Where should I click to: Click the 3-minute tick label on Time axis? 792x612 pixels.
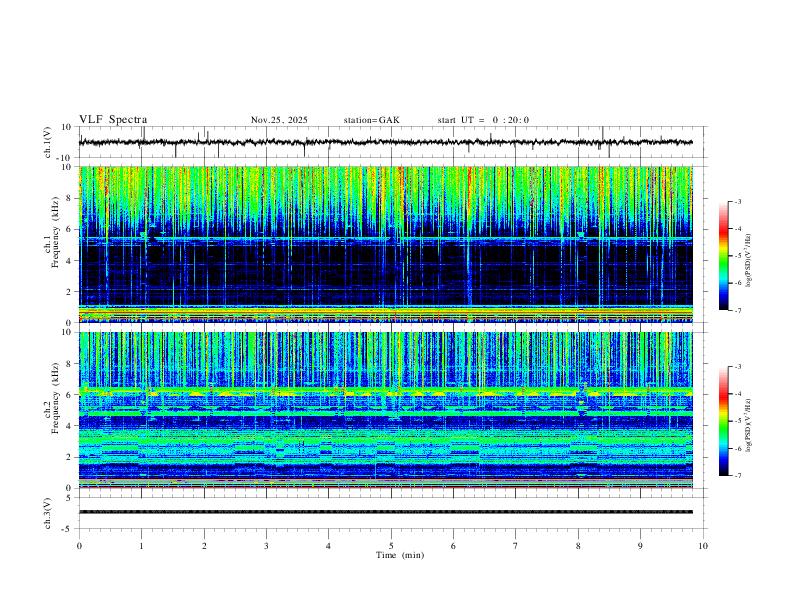(266, 546)
